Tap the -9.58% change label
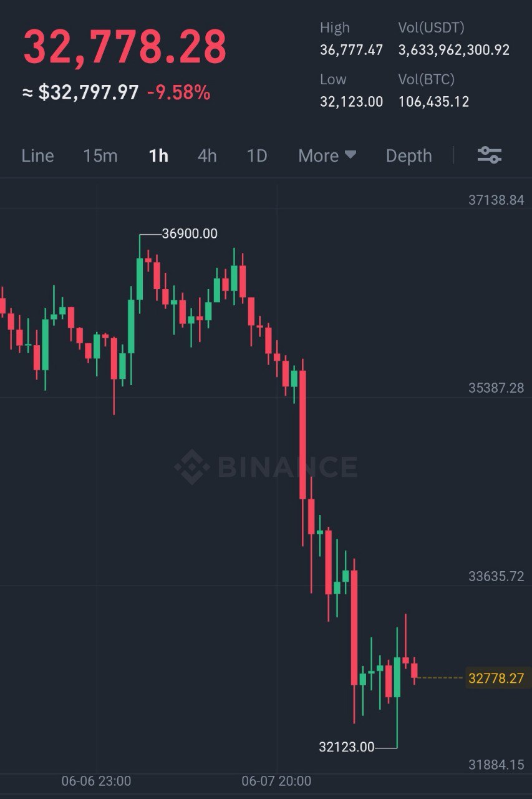 click(178, 93)
